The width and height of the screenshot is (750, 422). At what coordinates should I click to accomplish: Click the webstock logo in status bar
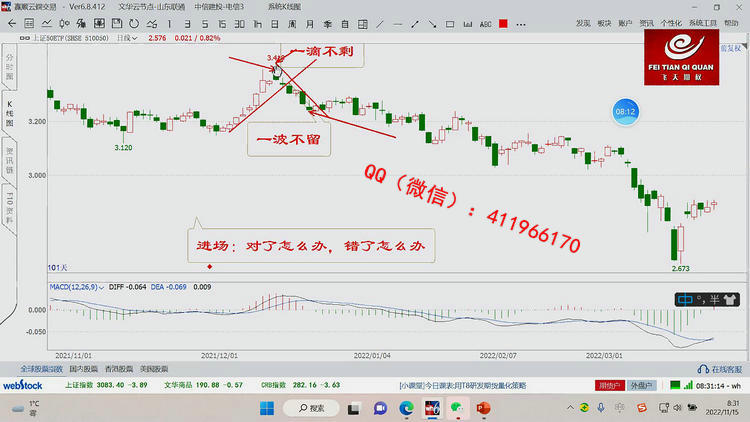[21, 384]
